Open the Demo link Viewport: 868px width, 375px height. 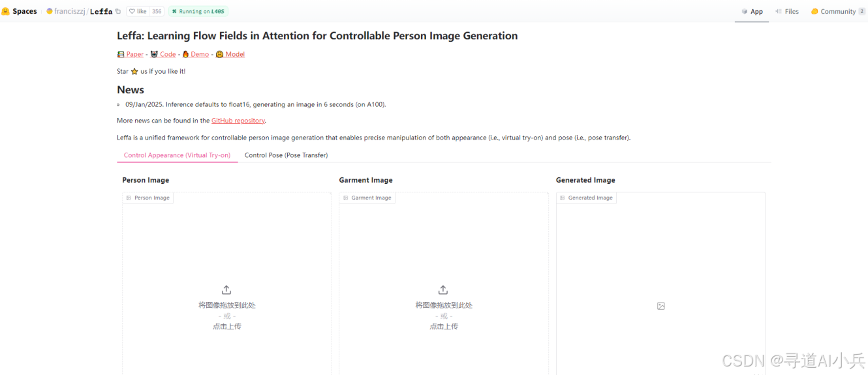196,54
